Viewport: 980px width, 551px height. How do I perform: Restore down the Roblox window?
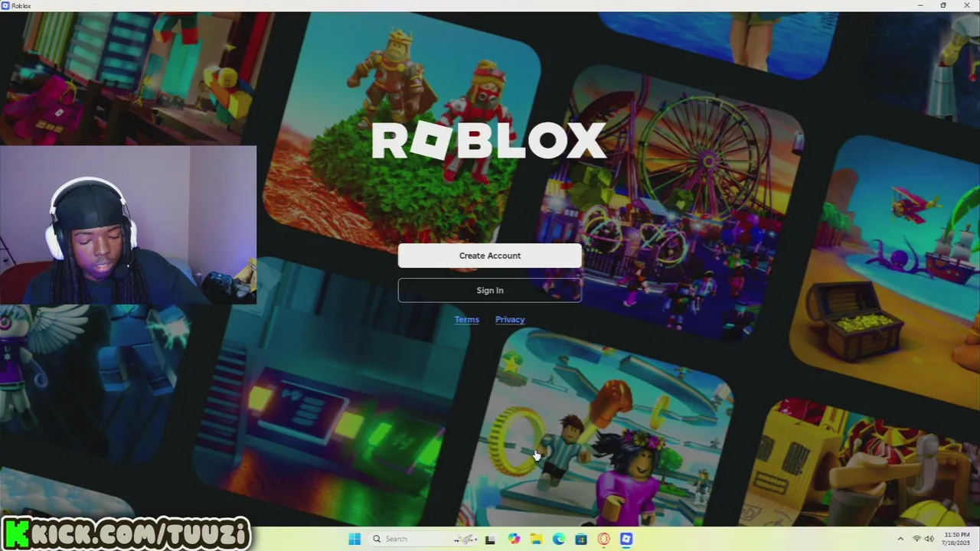click(x=943, y=5)
